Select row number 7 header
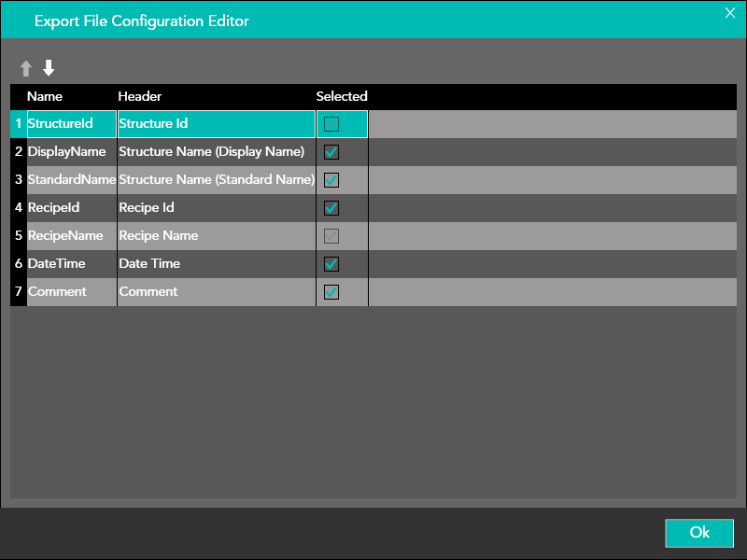 19,292
